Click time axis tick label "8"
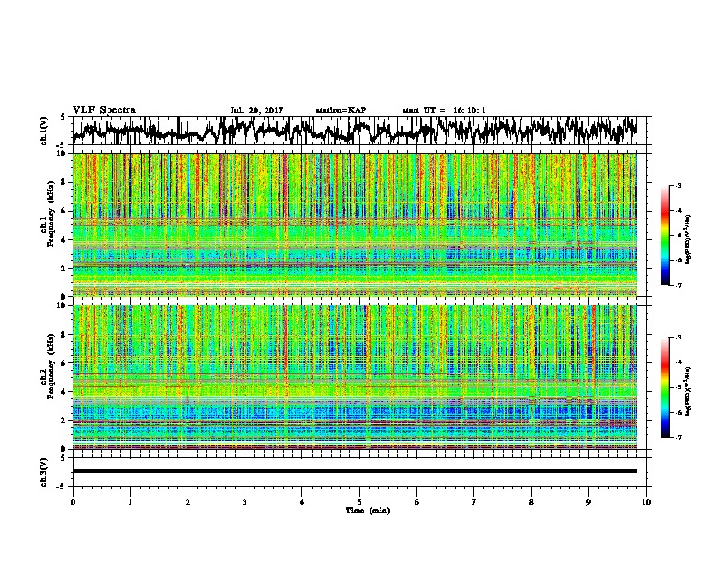The image size is (728, 563). tap(531, 502)
